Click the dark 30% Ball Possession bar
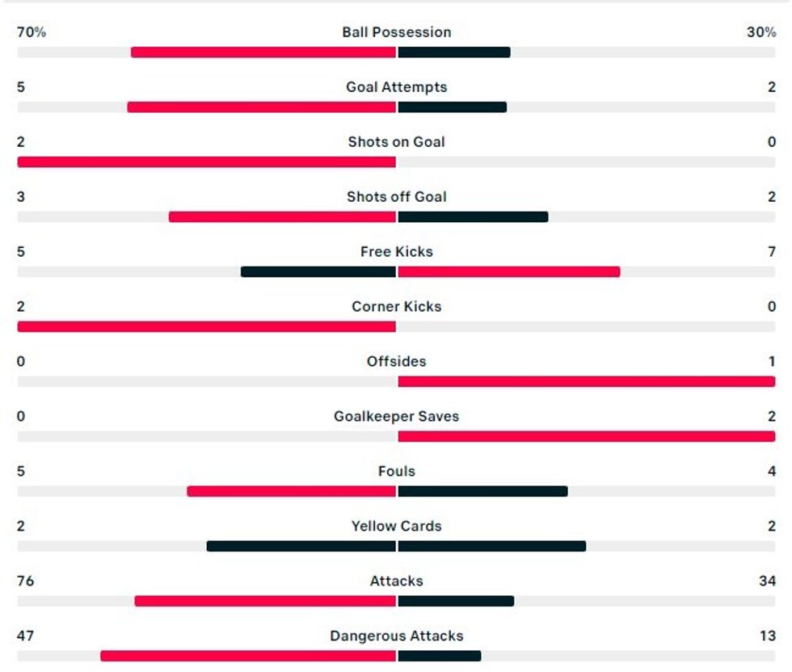Viewport: 792px width, 672px height. (453, 52)
